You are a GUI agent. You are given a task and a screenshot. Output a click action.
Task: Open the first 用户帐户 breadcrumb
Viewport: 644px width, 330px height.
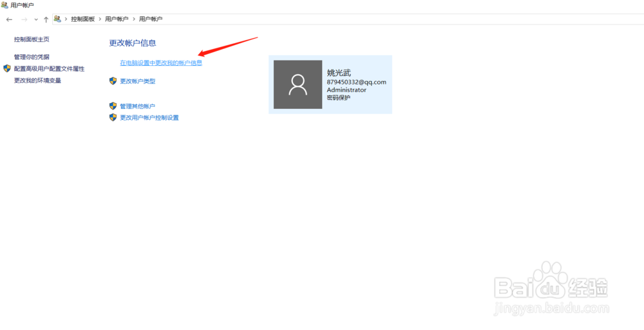[x=117, y=19]
